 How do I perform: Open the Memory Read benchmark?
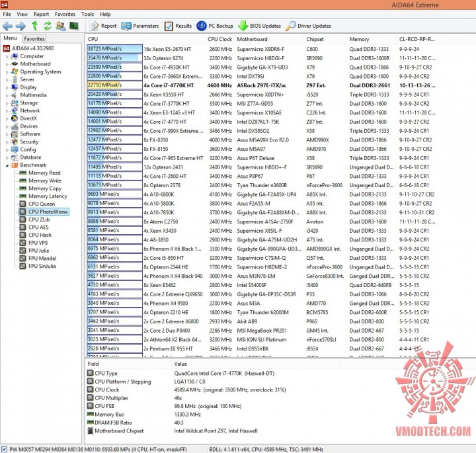40,173
